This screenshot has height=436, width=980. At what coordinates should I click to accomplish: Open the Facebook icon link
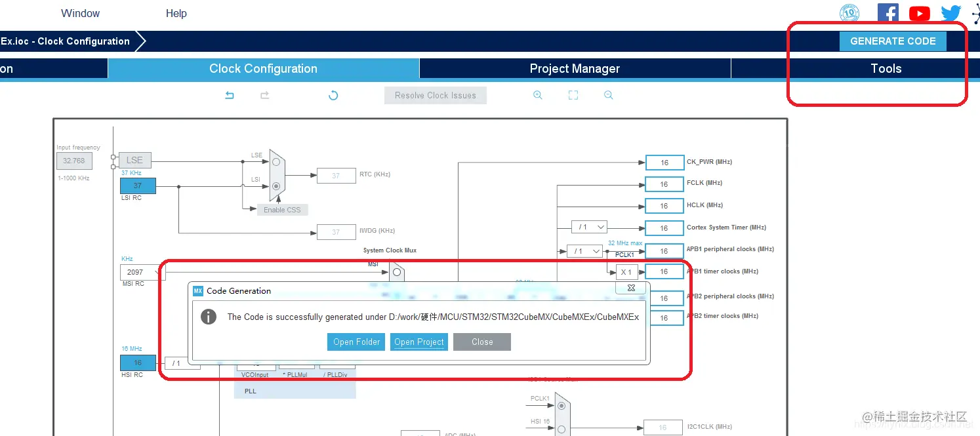(x=888, y=13)
